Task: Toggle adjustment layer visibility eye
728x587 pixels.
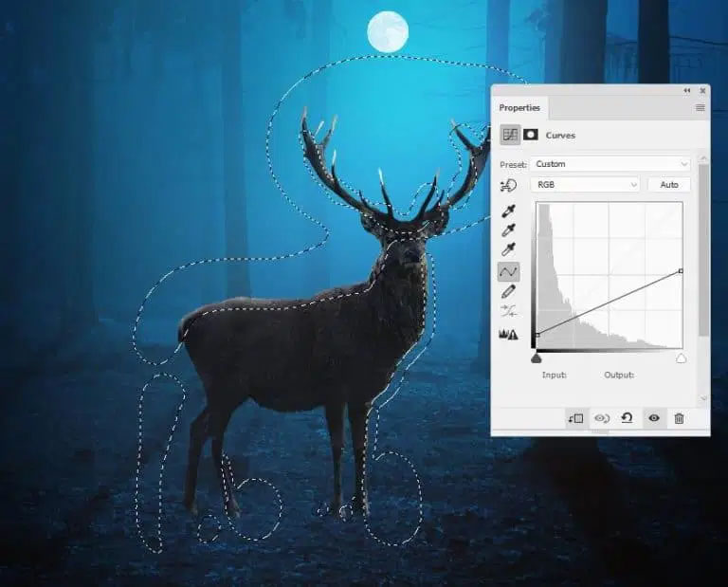Action: pyautogui.click(x=654, y=418)
